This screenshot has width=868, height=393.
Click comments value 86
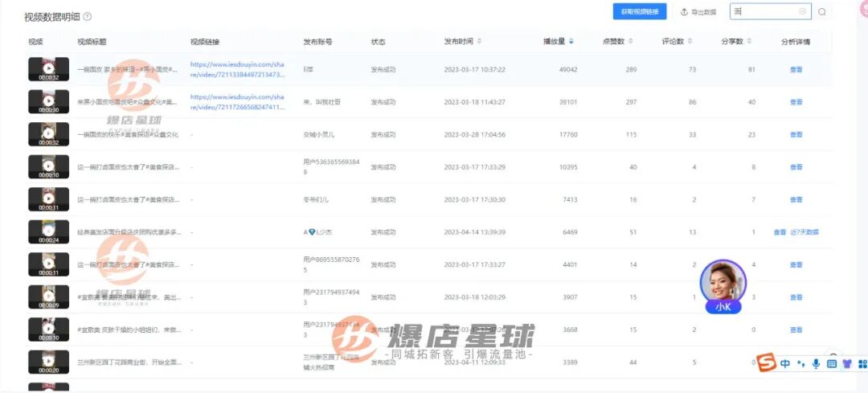[x=692, y=102]
